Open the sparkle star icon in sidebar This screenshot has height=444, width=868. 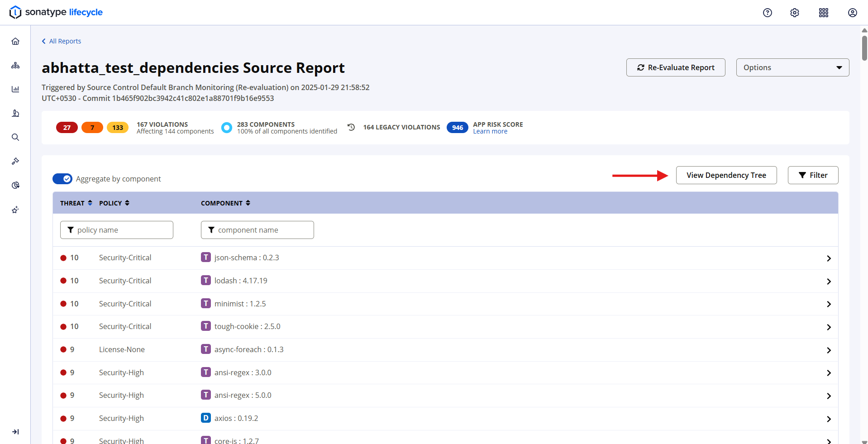coord(15,210)
